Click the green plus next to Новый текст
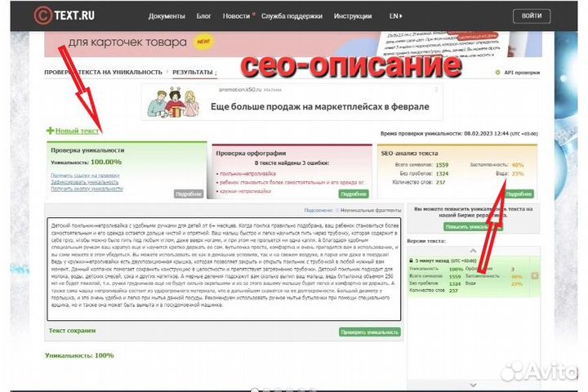This screenshot has height=392, width=588. click(50, 131)
